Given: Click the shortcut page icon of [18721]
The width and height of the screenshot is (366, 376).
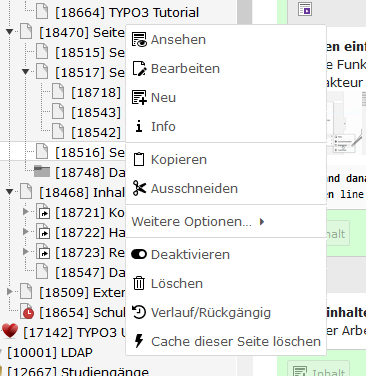Looking at the screenshot, I should click(x=43, y=212).
